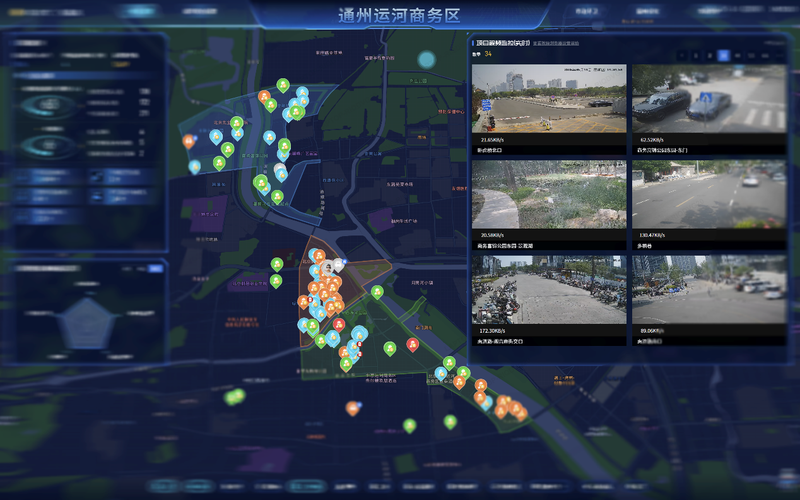
Task: Click the orange marker left of the northern blue zone
Action: tap(188, 141)
